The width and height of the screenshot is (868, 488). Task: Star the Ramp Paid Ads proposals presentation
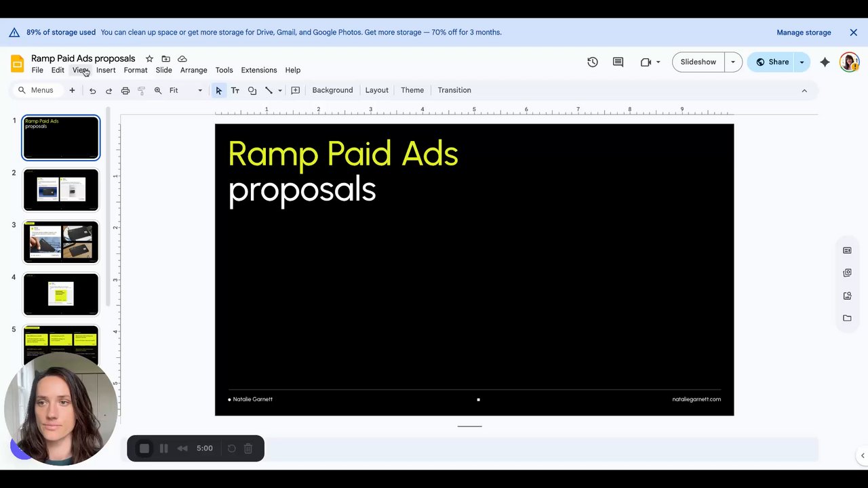[x=149, y=59]
